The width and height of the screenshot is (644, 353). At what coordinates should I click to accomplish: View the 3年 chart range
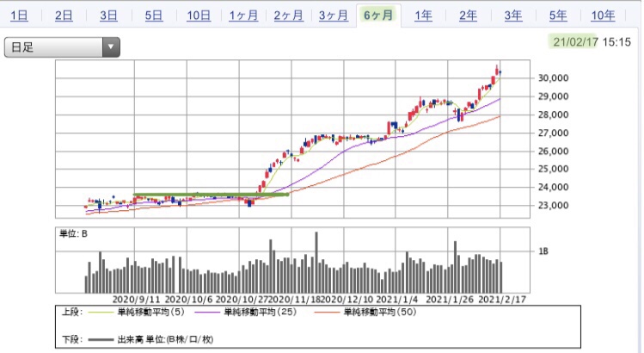click(x=513, y=15)
